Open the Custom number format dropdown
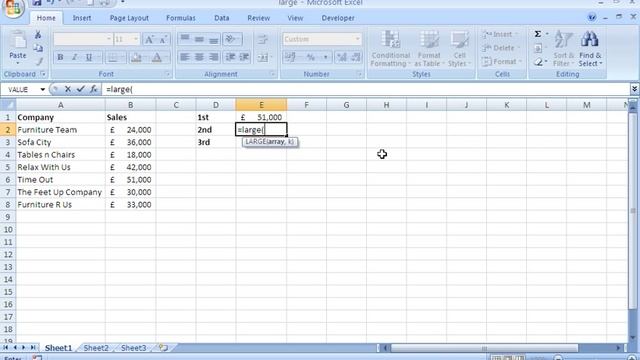The height and width of the screenshot is (360, 640). pos(358,39)
